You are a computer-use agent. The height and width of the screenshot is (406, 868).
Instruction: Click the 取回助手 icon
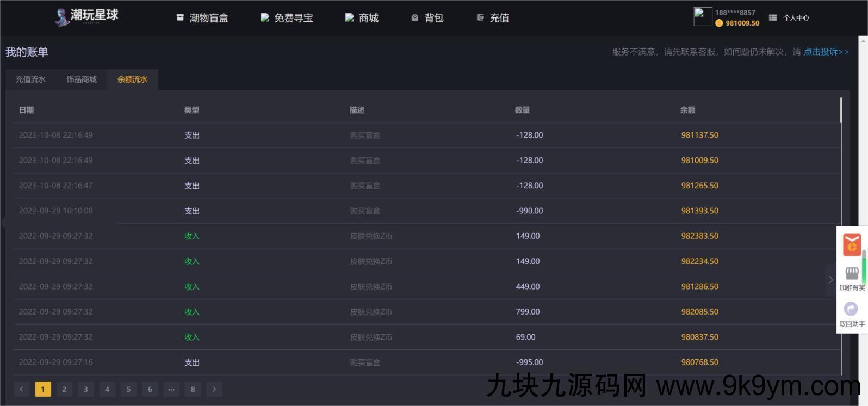click(851, 309)
